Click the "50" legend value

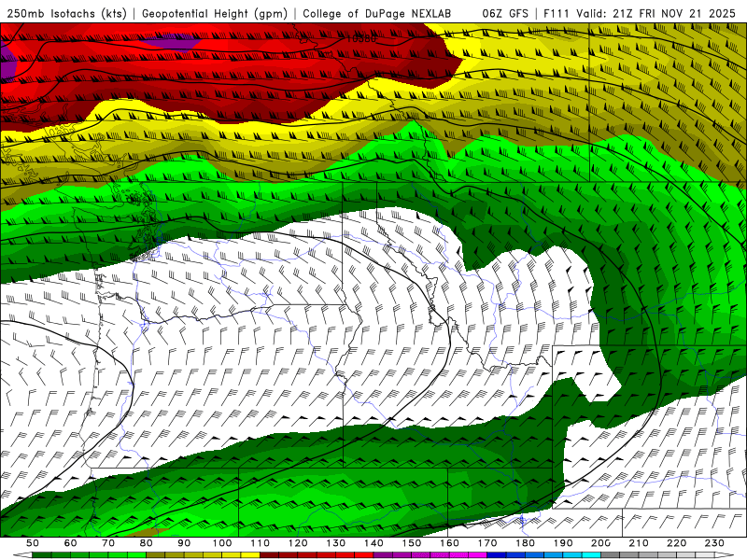click(x=33, y=543)
